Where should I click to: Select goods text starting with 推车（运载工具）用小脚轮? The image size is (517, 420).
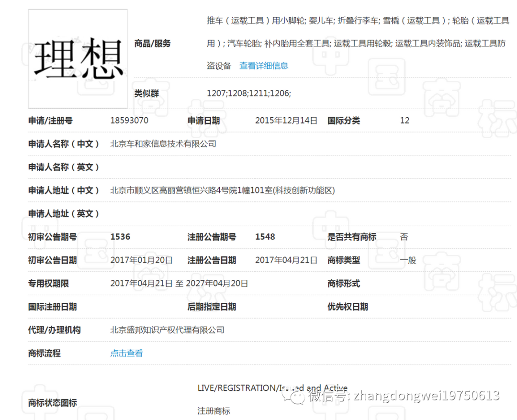point(358,44)
